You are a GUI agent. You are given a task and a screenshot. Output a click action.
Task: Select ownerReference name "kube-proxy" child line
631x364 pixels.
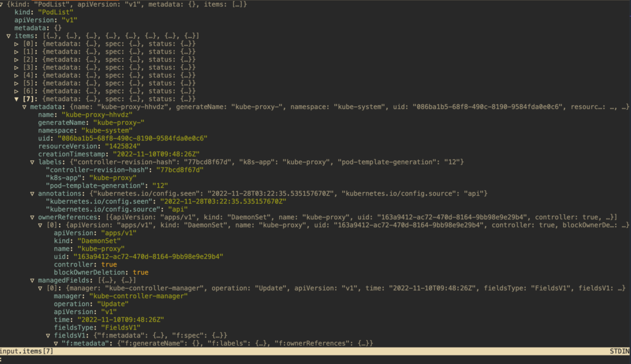pyautogui.click(x=89, y=249)
